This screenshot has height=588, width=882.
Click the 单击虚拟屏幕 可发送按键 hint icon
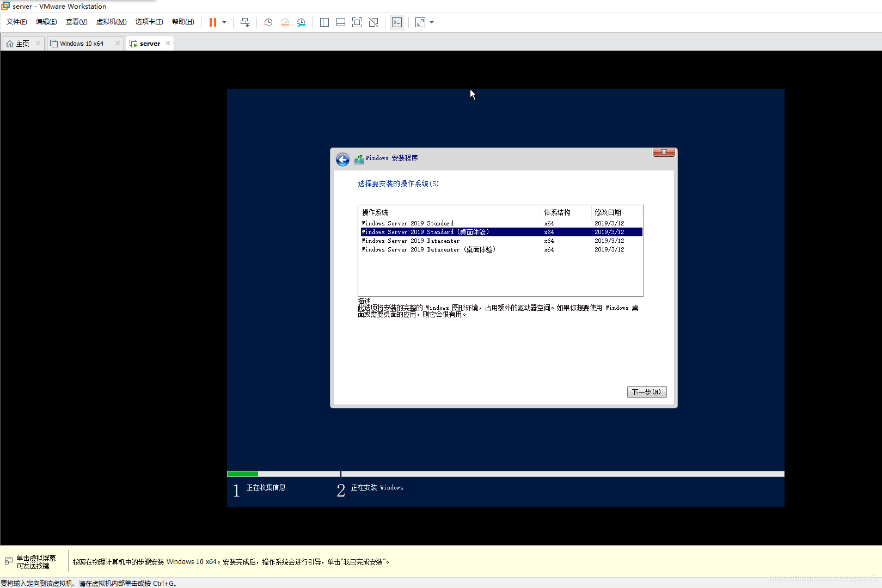pos(8,561)
